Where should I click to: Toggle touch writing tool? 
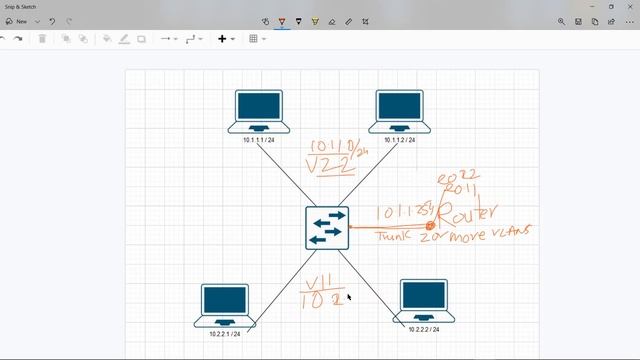tap(265, 22)
